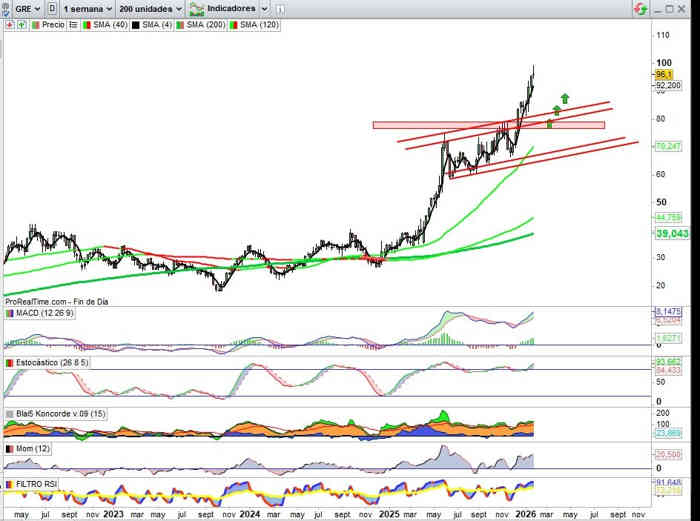Open the list icon after Precio
The width and height of the screenshot is (700, 521).
72,24
